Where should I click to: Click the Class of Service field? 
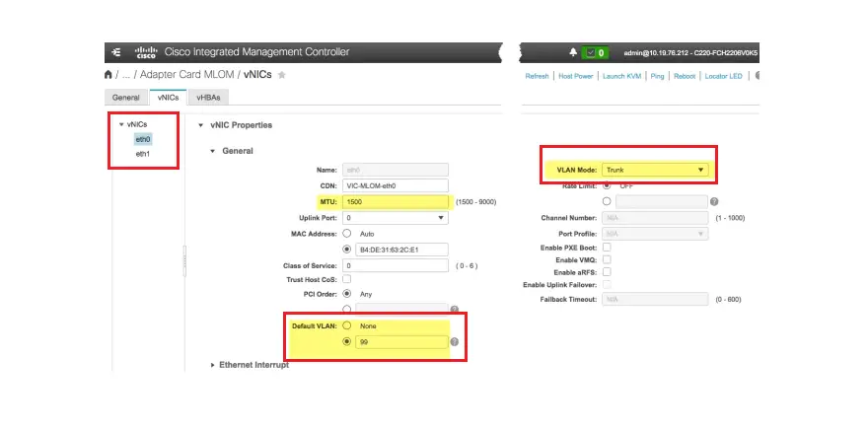(x=396, y=265)
